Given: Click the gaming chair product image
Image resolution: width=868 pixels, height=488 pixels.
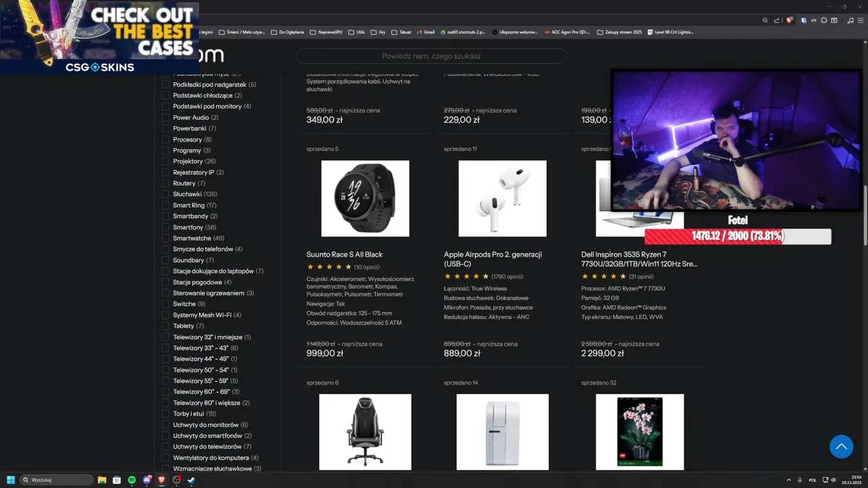Looking at the screenshot, I should 365,432.
